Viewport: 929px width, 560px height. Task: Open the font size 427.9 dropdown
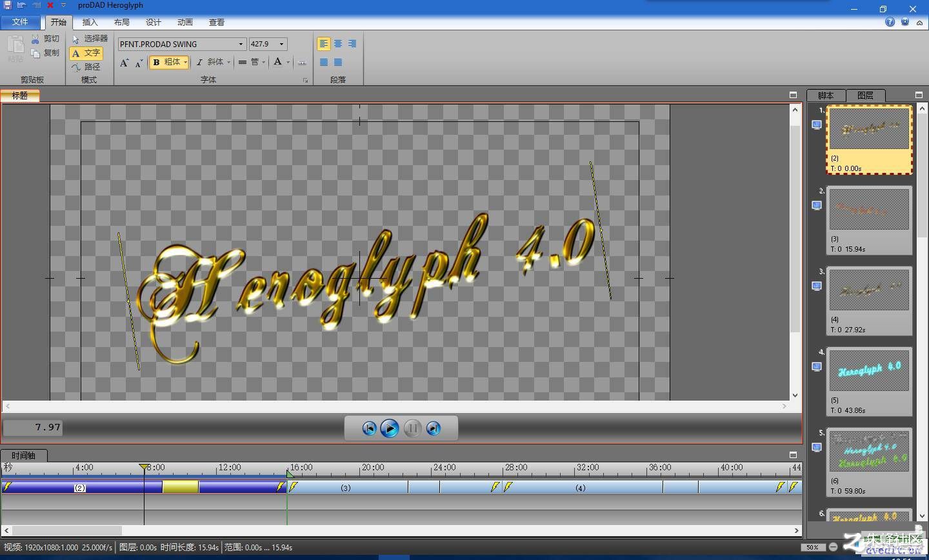(282, 44)
